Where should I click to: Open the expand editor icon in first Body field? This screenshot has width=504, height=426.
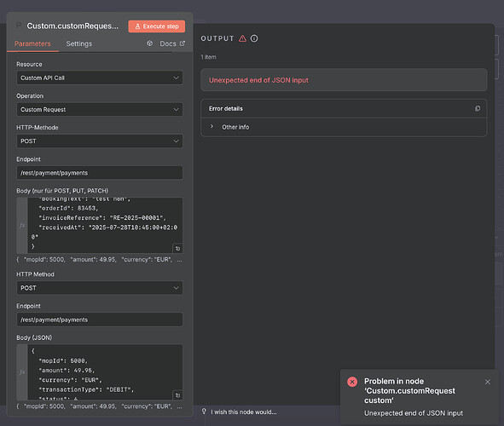tap(177, 249)
